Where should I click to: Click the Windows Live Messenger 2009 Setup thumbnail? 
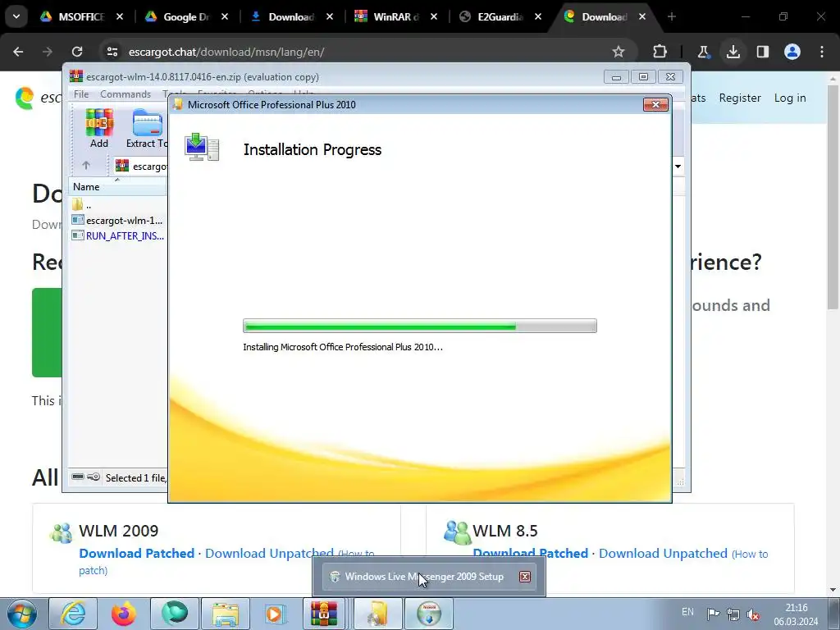(x=429, y=577)
